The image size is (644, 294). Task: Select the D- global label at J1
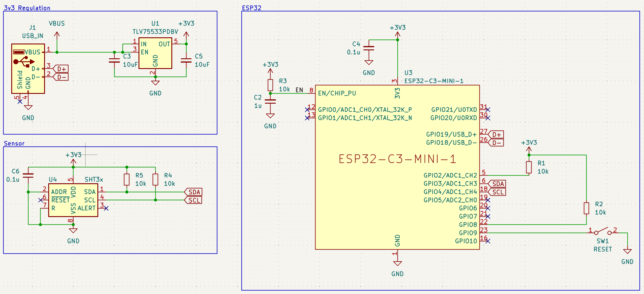[x=61, y=77]
